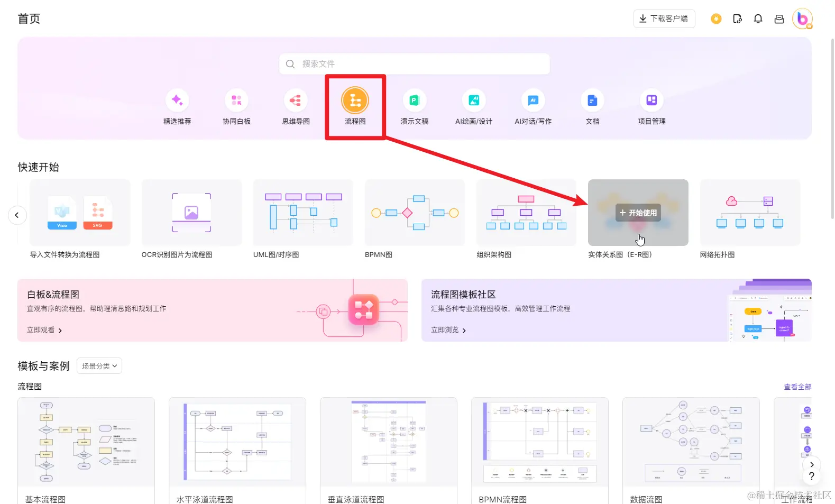Open 导入文件转换为流程图 card
Viewport: 835px width, 504px height.
point(80,213)
